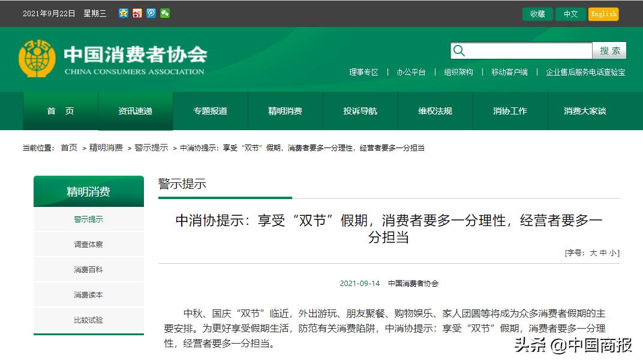The image size is (643, 364).
Task: Switch site language to English
Action: [603, 14]
